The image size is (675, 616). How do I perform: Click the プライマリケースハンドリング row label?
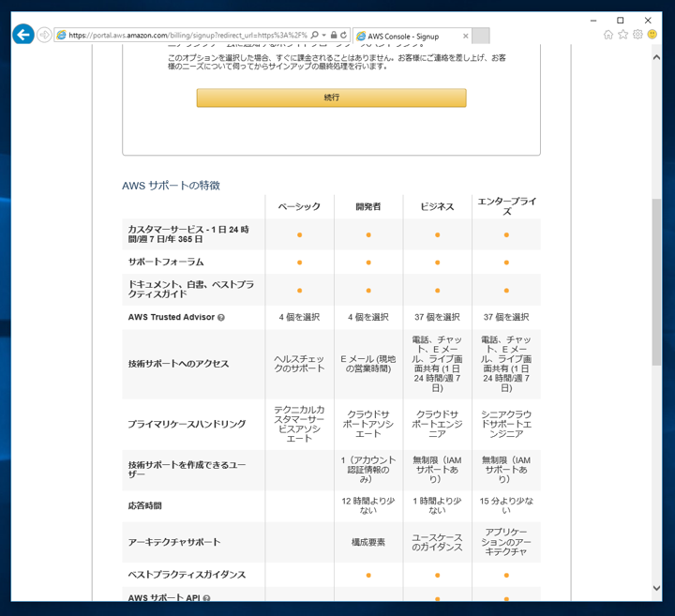[x=187, y=424]
